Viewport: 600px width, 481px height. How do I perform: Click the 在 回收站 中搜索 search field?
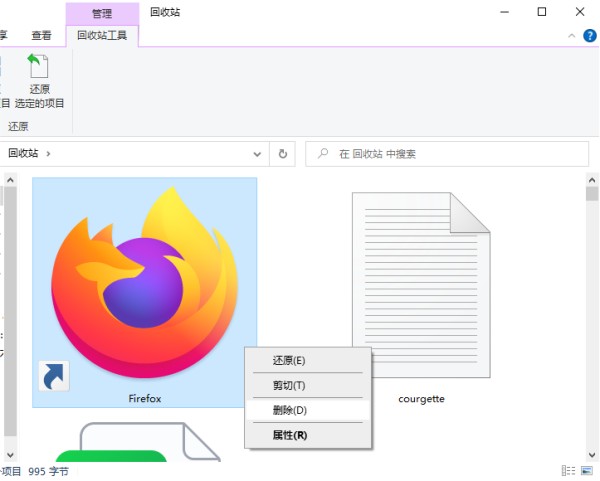(x=447, y=154)
